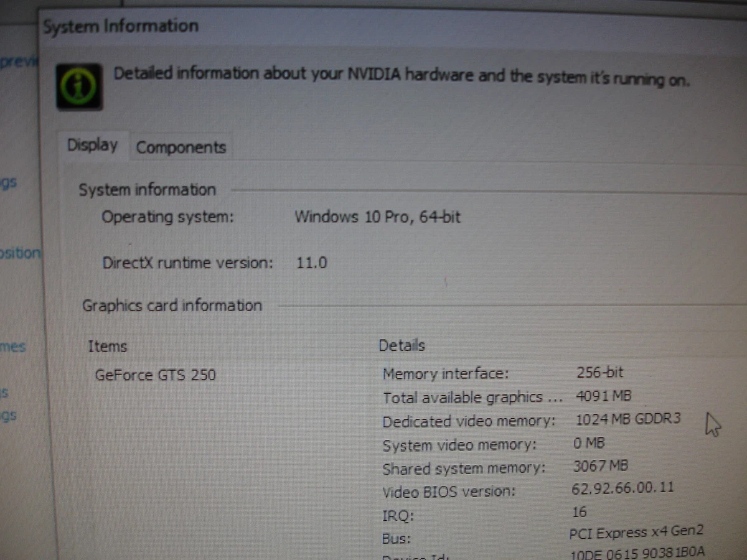The width and height of the screenshot is (747, 560).
Task: Select the Display tab
Action: click(x=93, y=145)
